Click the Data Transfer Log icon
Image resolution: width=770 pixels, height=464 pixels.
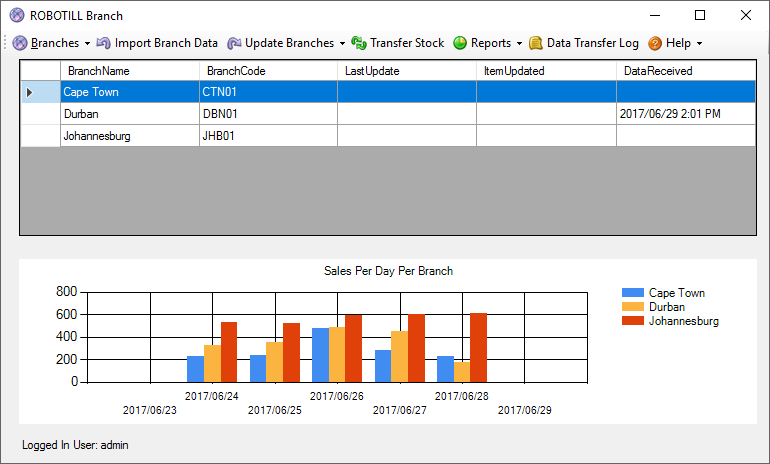536,43
